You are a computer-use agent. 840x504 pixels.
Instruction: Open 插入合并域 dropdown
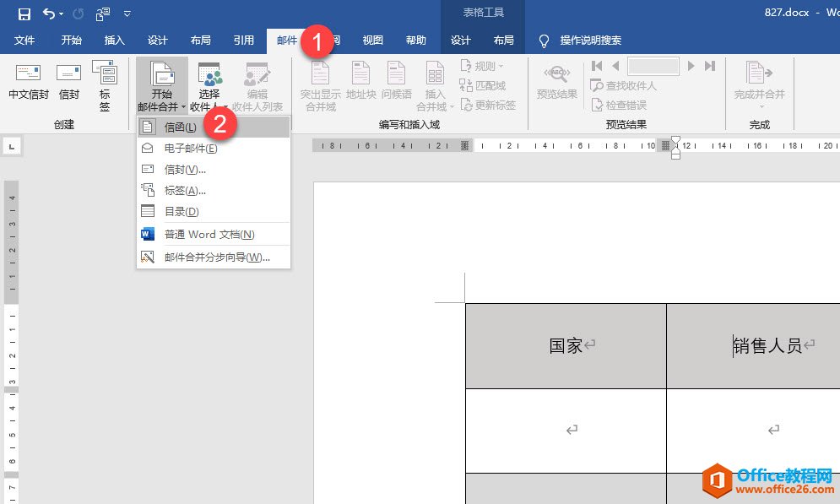(x=435, y=85)
